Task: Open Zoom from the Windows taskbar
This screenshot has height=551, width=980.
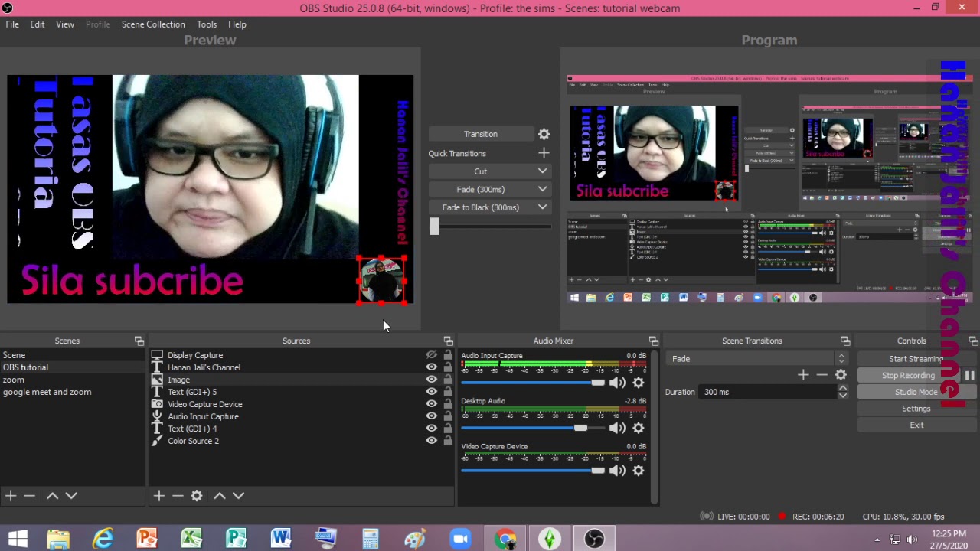Action: [460, 539]
